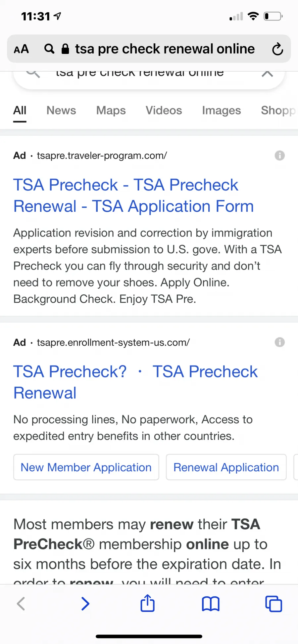Image resolution: width=298 pixels, height=644 pixels.
Task: Tap the Renewal Application button
Action: [226, 467]
